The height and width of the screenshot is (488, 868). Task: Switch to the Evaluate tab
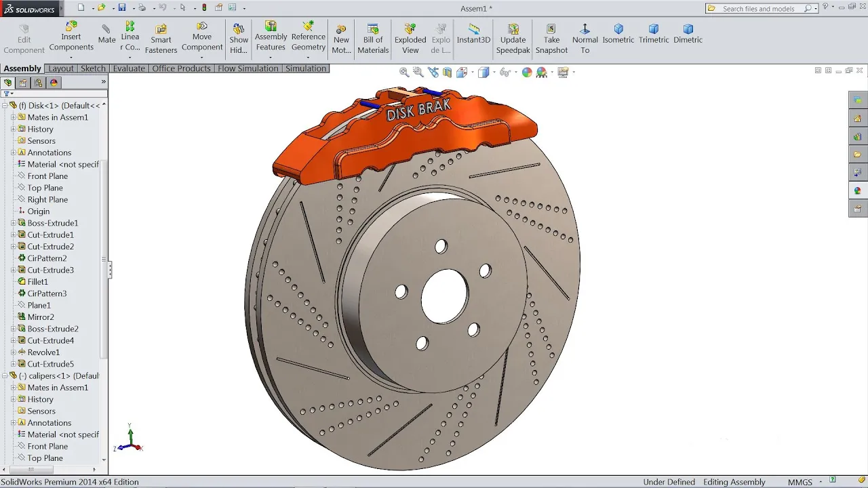click(x=129, y=68)
